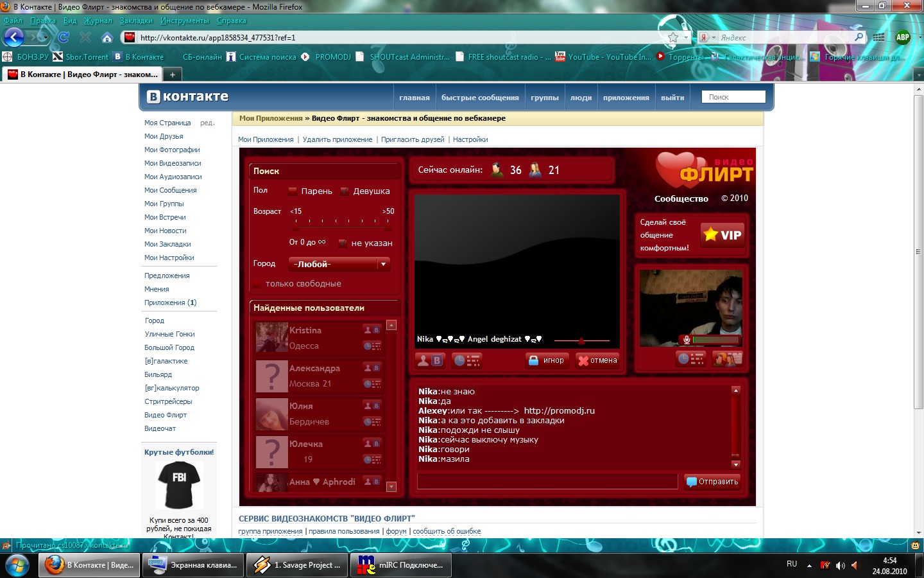This screenshot has width=924, height=578.
Task: Open the Закладки menu
Action: (136, 21)
